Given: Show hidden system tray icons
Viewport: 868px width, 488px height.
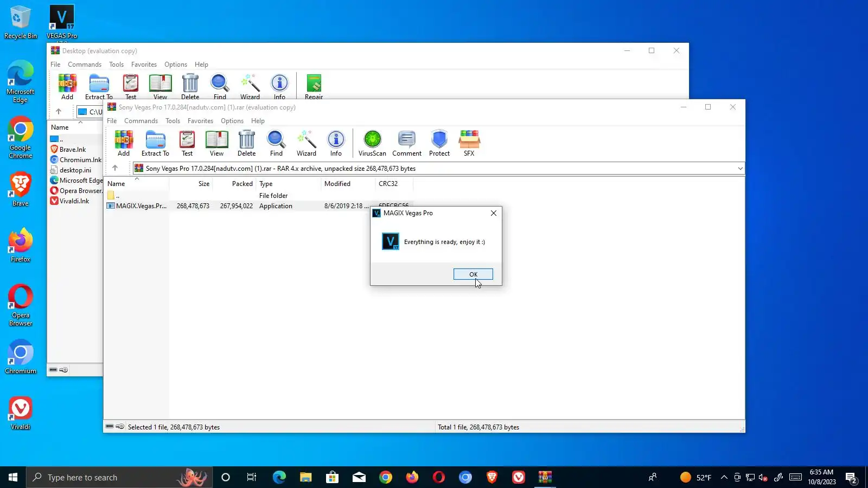Looking at the screenshot, I should point(724,477).
